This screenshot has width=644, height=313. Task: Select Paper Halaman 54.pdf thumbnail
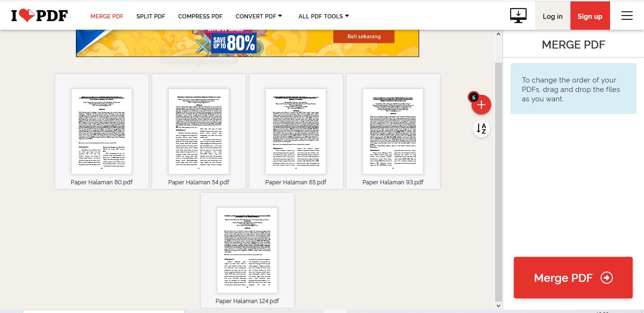[x=199, y=131]
